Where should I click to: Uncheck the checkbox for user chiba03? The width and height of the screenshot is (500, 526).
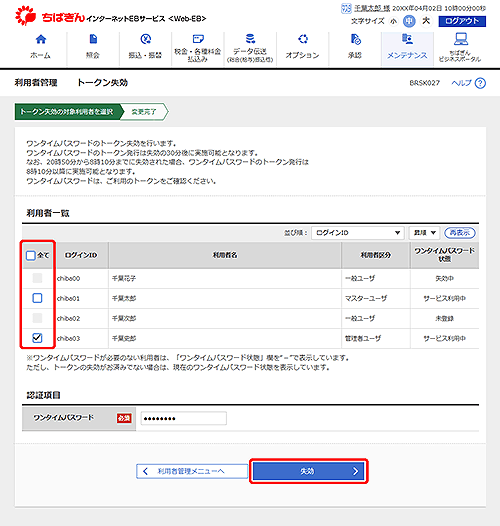tap(37, 338)
